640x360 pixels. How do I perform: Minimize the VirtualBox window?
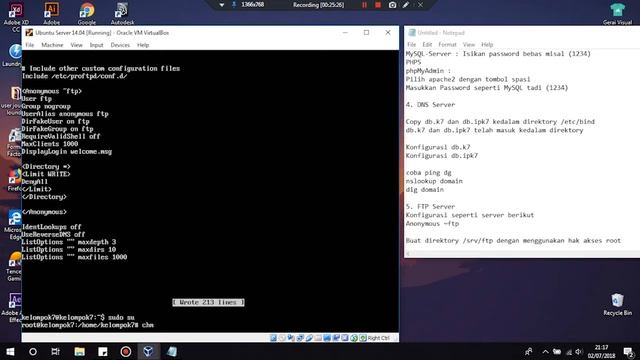(345, 33)
